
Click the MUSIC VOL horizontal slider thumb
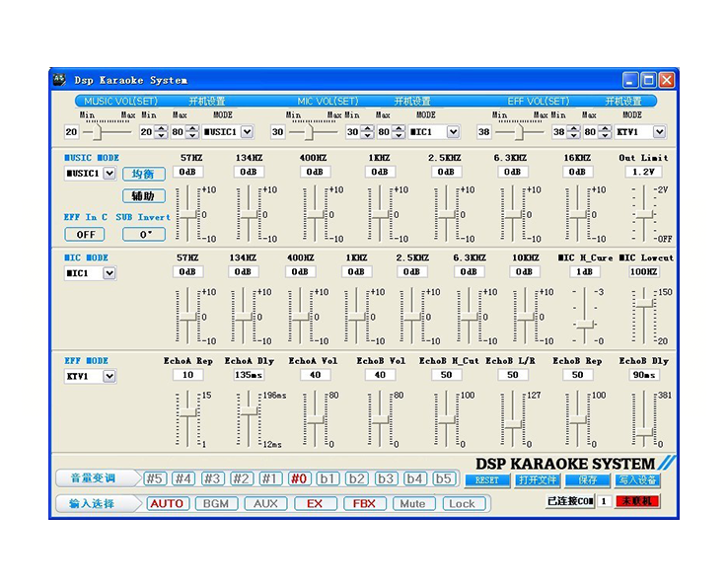click(97, 132)
